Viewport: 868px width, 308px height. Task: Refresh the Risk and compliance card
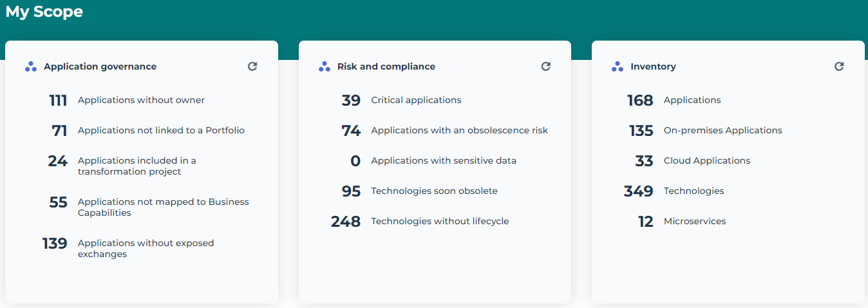545,66
